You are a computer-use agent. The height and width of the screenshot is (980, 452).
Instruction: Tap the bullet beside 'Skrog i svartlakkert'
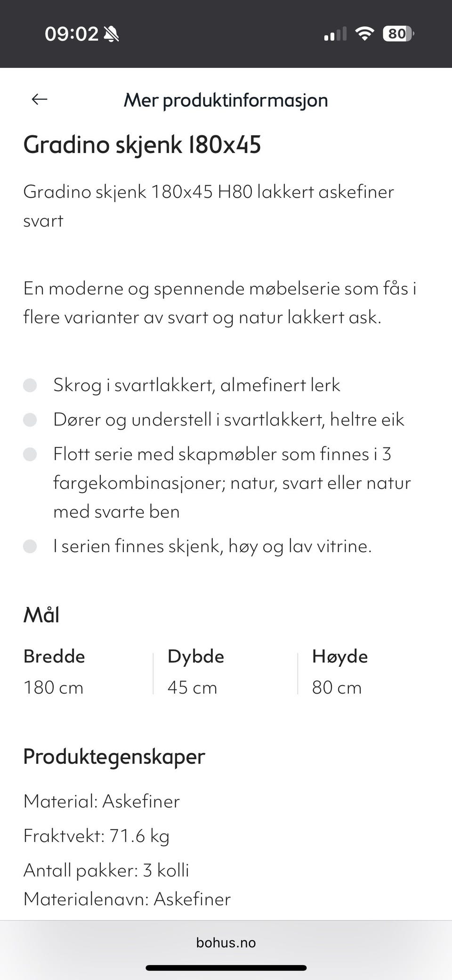tap(31, 386)
